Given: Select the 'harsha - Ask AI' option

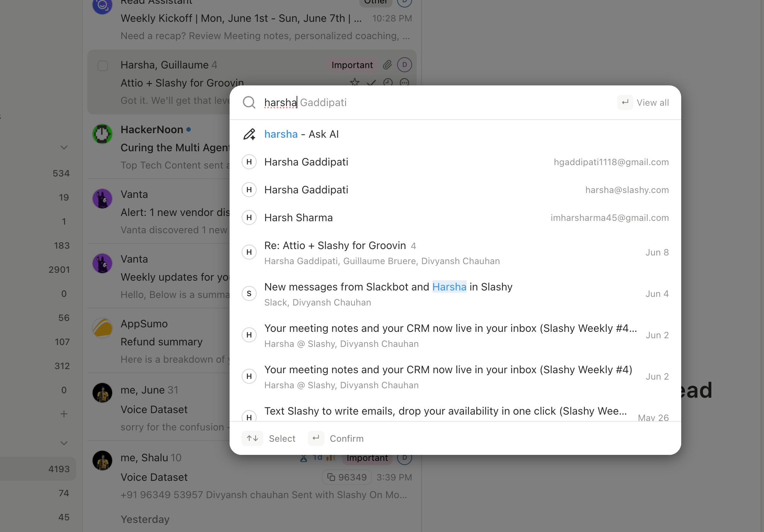Looking at the screenshot, I should tap(455, 134).
